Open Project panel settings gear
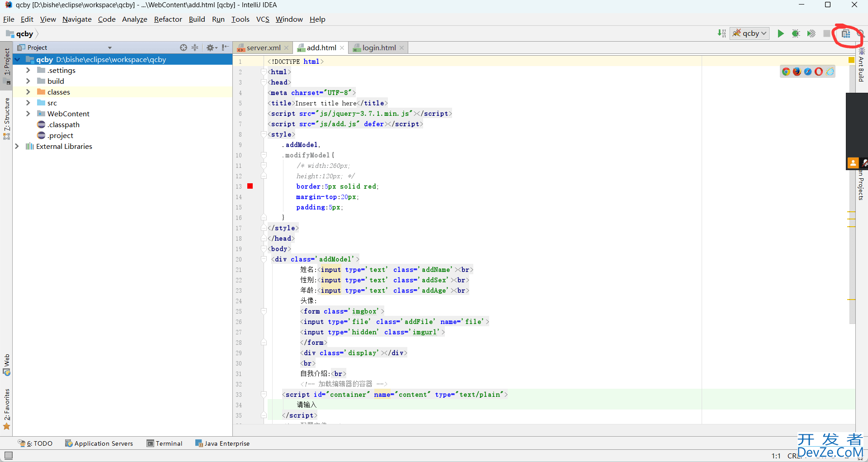 coord(211,48)
